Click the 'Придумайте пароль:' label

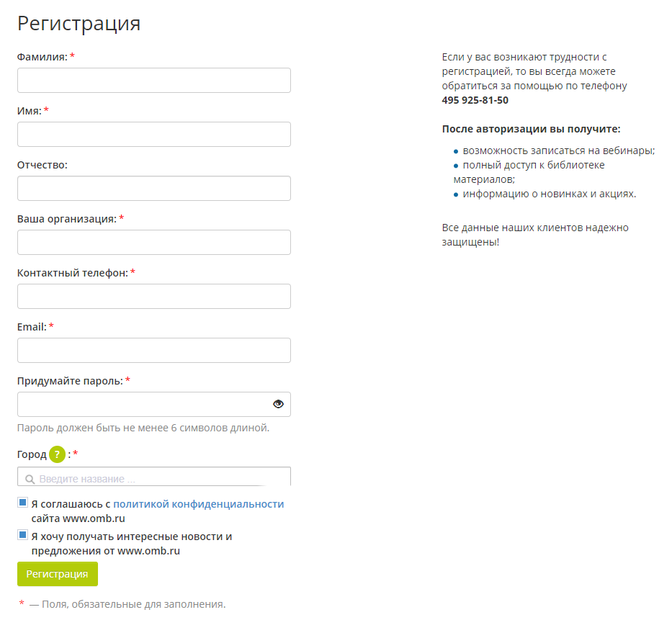click(x=70, y=381)
